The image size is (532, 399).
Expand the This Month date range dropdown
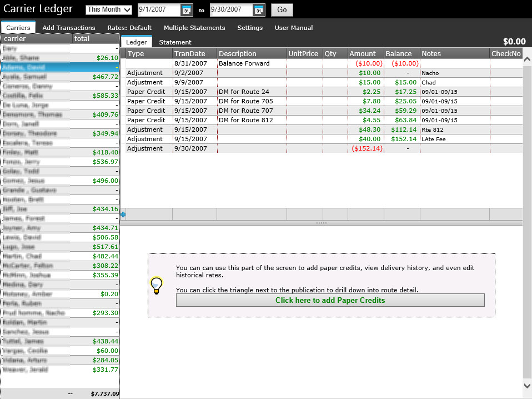109,9
